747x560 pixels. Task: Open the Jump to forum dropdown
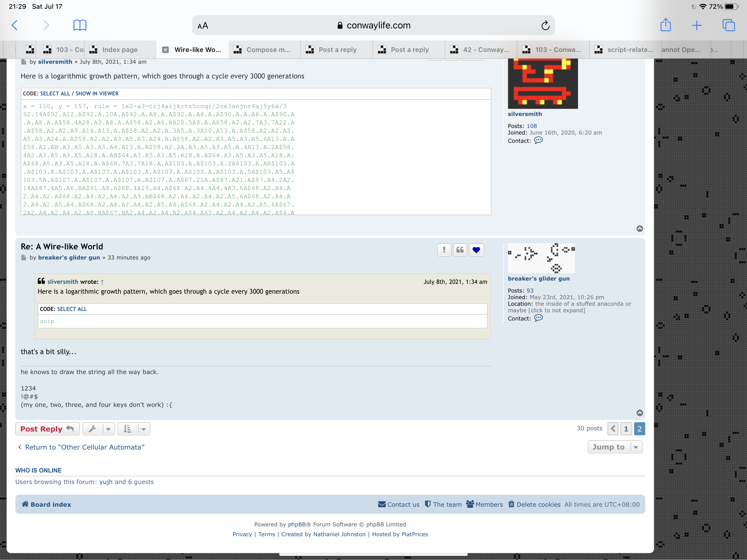pyautogui.click(x=615, y=447)
